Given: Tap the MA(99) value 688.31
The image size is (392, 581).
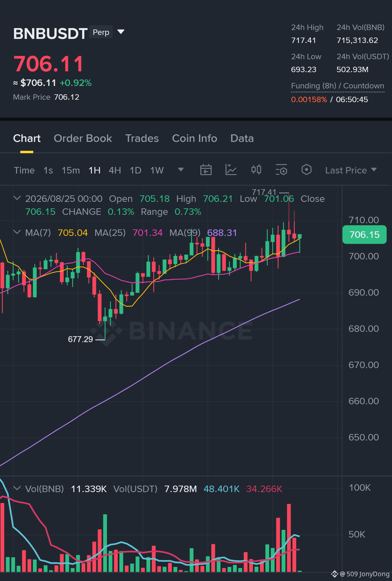Looking at the screenshot, I should 222,233.
